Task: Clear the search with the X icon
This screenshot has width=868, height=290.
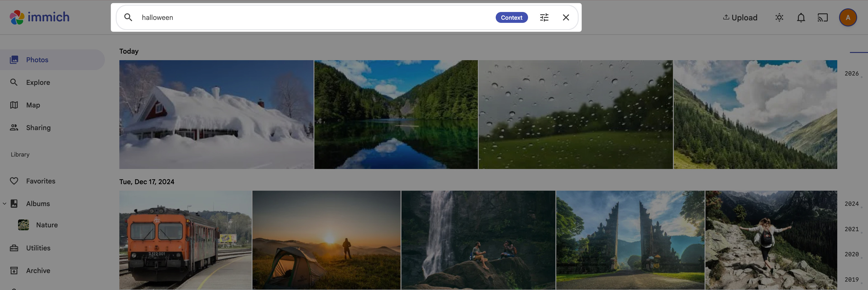Action: 566,17
